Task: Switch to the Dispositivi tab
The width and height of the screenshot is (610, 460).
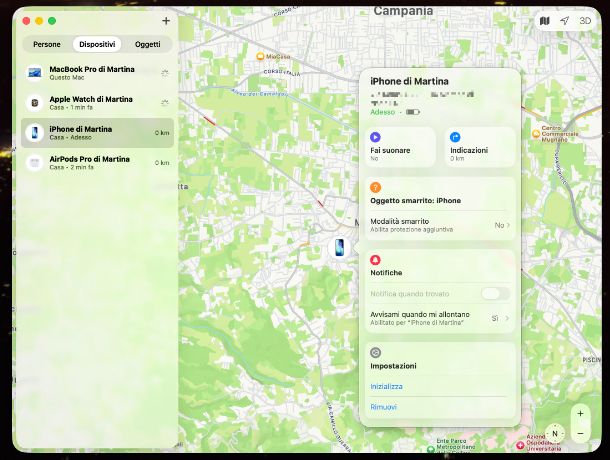Action: click(97, 44)
